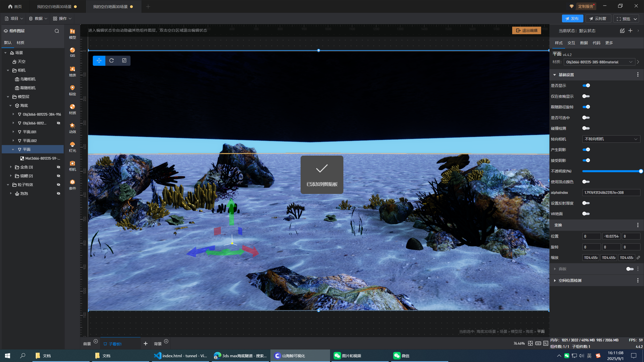Open the 预览 dropdown arrow

point(635,19)
